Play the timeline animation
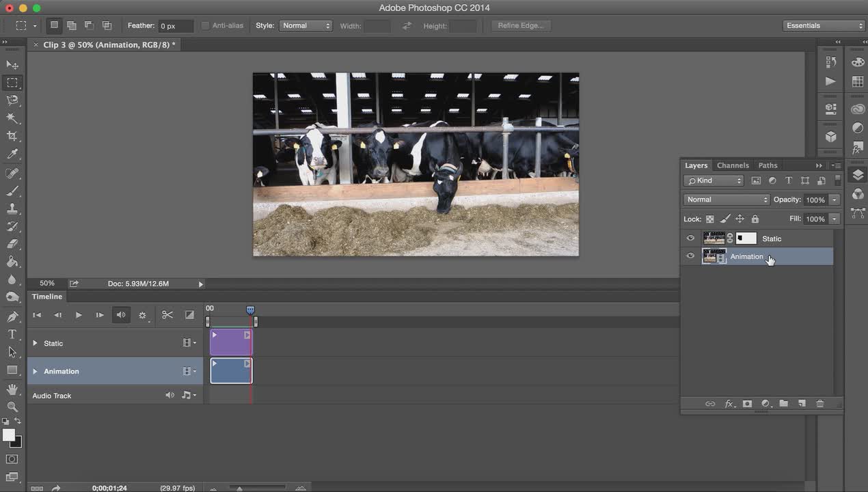The image size is (868, 492). click(79, 315)
